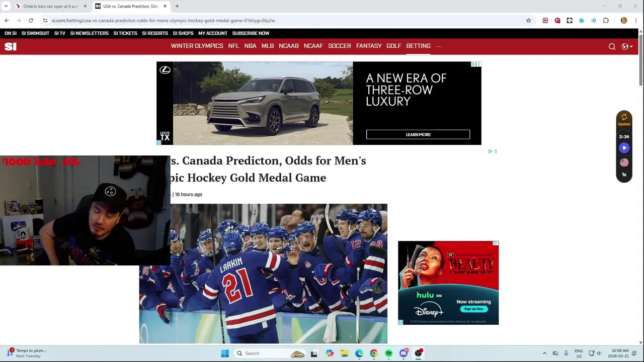The image size is (644, 362).
Task: Open SI TV link
Action: point(60,33)
